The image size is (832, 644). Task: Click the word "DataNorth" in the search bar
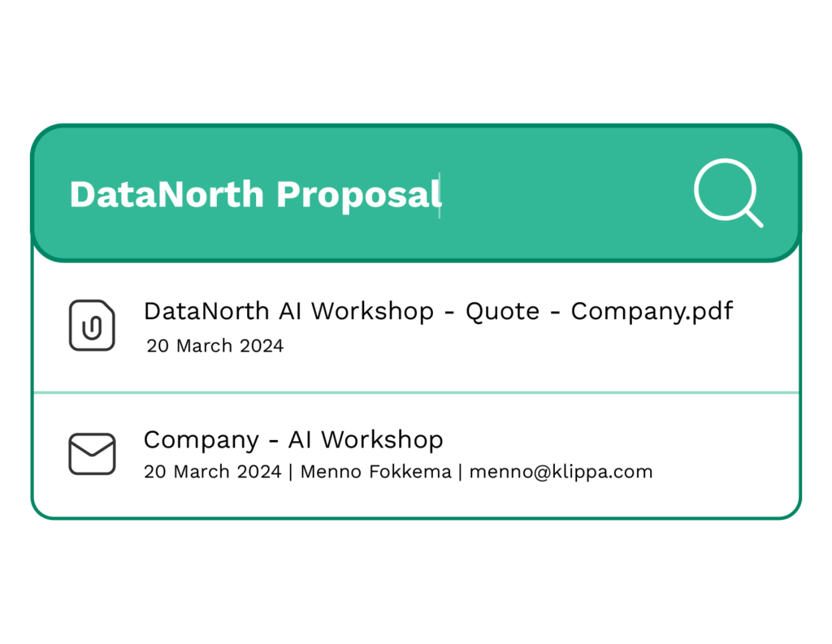pyautogui.click(x=167, y=195)
